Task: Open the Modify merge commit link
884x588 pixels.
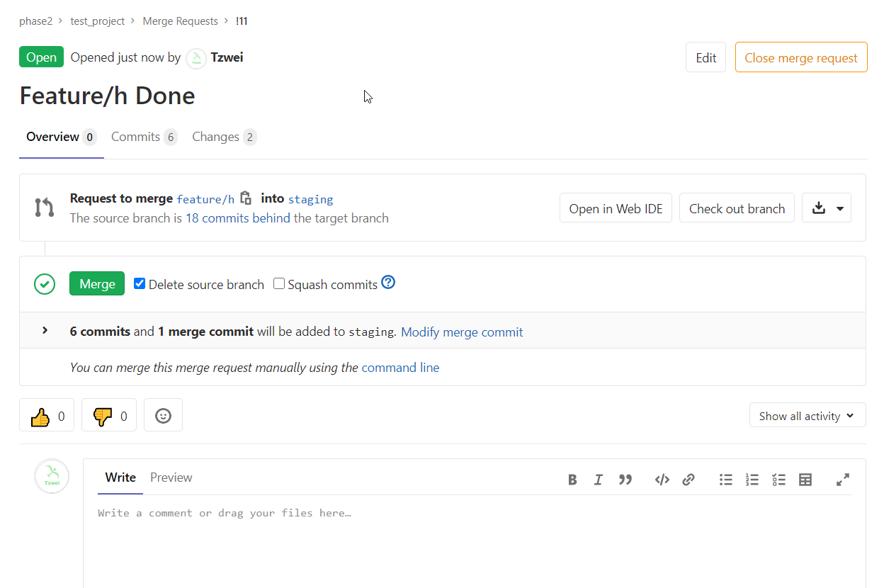Action: pos(462,332)
